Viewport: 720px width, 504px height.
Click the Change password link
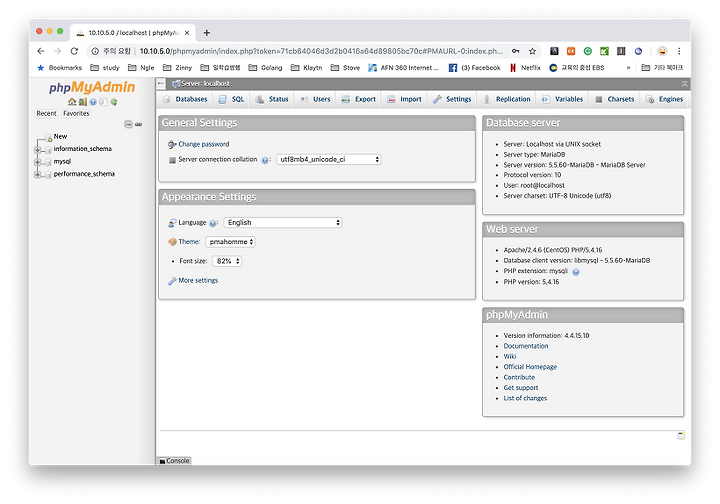[x=203, y=144]
